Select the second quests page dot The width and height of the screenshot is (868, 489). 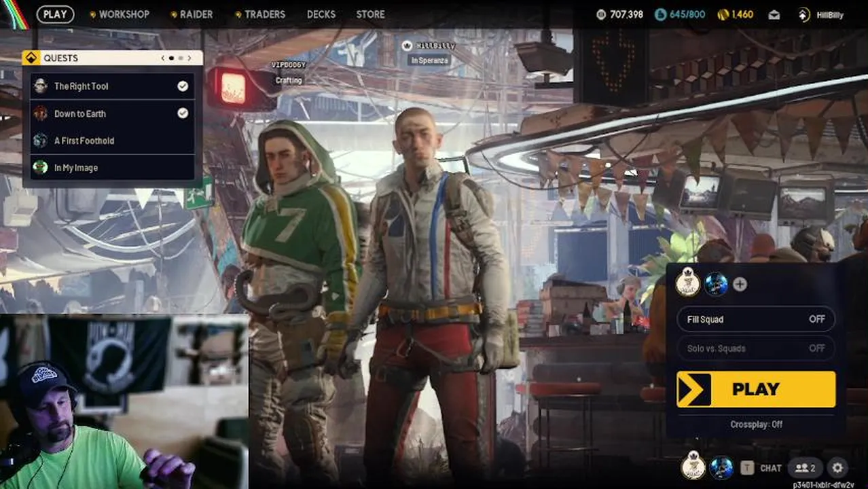[x=181, y=58]
